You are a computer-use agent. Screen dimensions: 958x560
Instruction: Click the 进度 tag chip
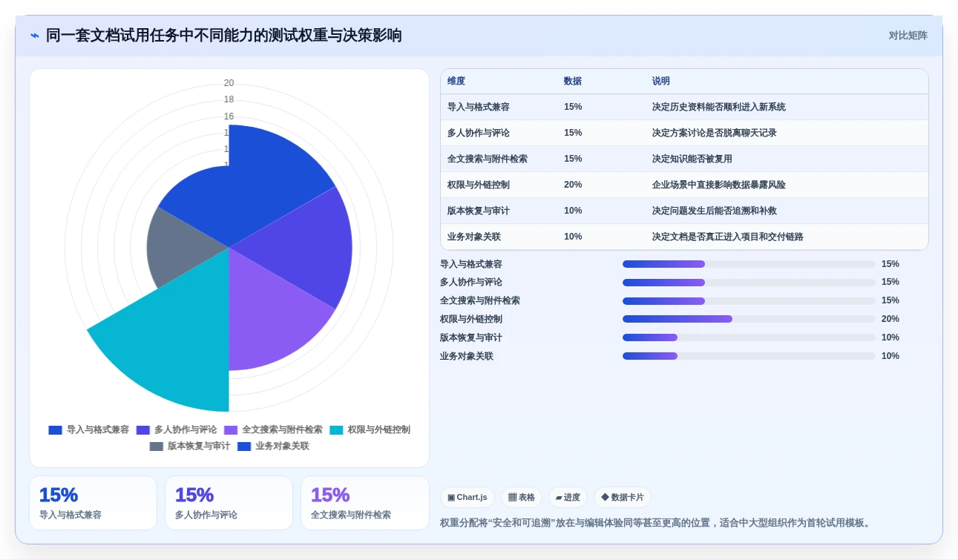pos(568,497)
